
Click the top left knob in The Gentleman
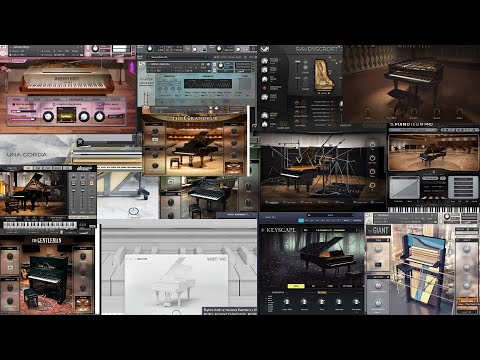(x=10, y=256)
